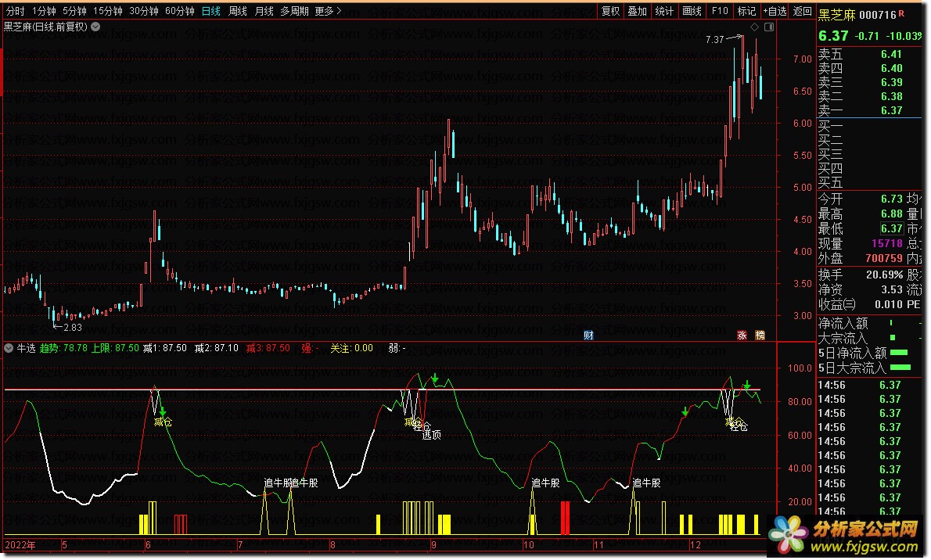The image size is (931, 560).
Task: Click the 关注: 0.00 indicator value
Action: [x=351, y=348]
